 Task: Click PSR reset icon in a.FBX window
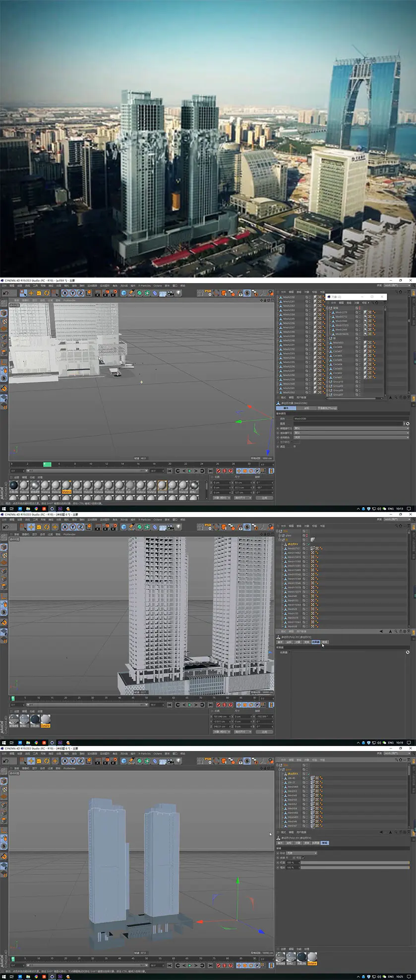[x=208, y=293]
